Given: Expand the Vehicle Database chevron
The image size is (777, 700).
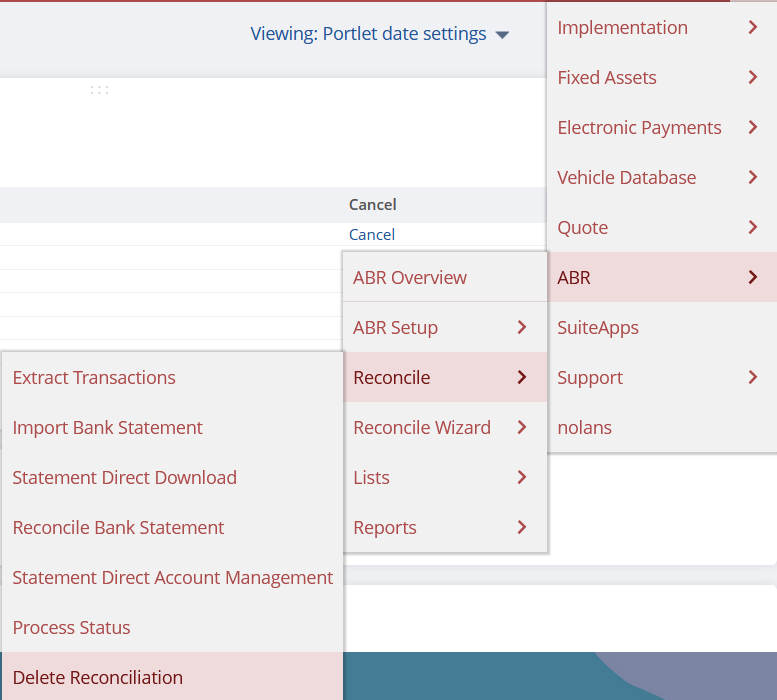Looking at the screenshot, I should (752, 177).
